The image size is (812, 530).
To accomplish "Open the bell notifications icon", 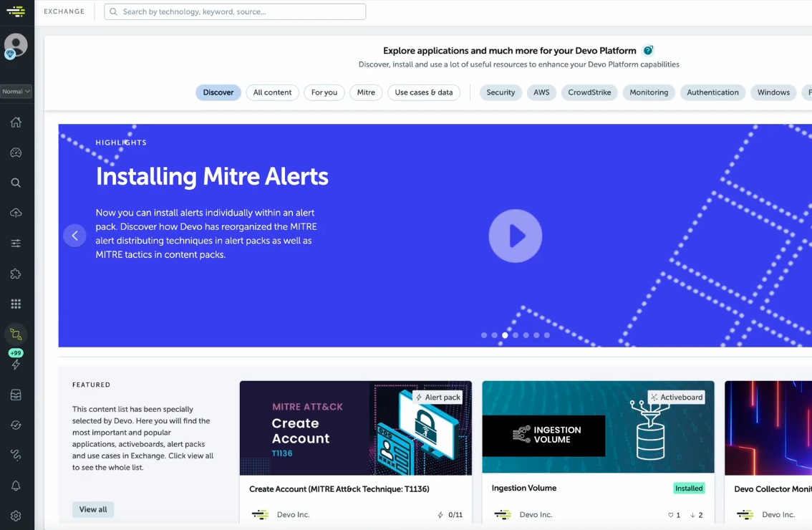I will 16,486.
